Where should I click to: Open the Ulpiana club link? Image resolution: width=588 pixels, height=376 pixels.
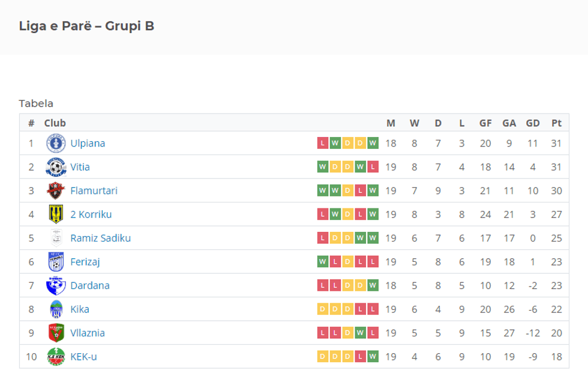[88, 143]
